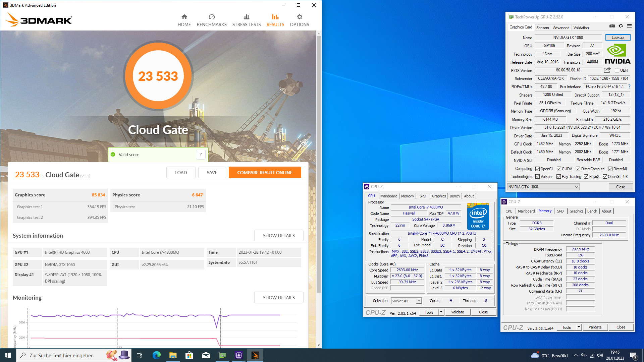Open File Explorer from the taskbar
Viewport: 644px width, 362px height.
point(173,355)
